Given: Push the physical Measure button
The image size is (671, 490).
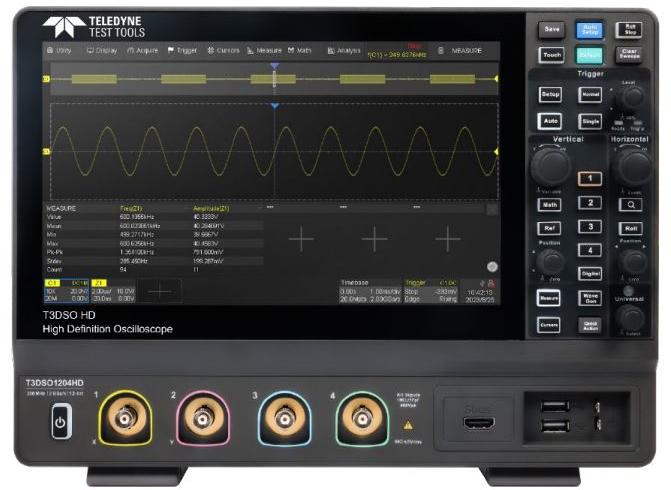Looking at the screenshot, I should [549, 298].
